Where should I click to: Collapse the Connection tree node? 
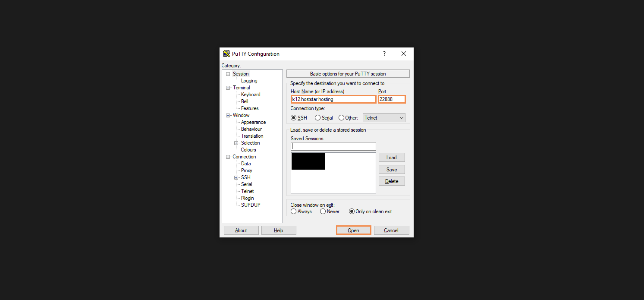(228, 157)
